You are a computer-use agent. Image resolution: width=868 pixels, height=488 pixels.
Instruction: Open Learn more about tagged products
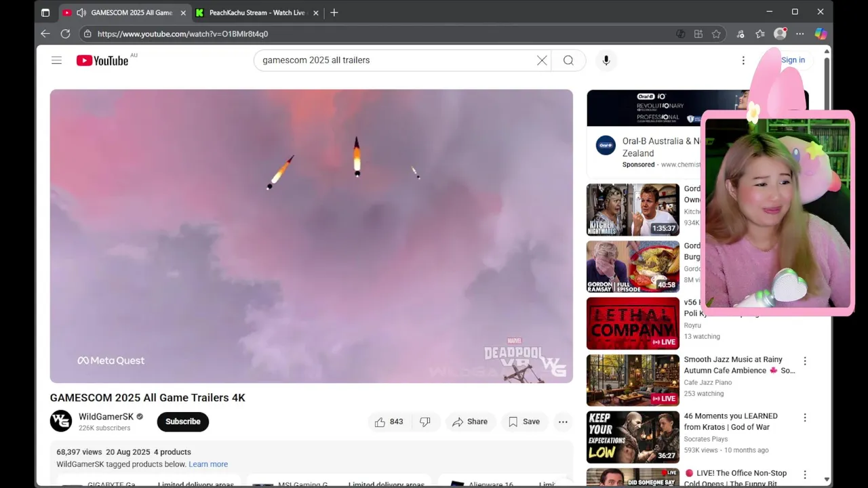click(208, 464)
